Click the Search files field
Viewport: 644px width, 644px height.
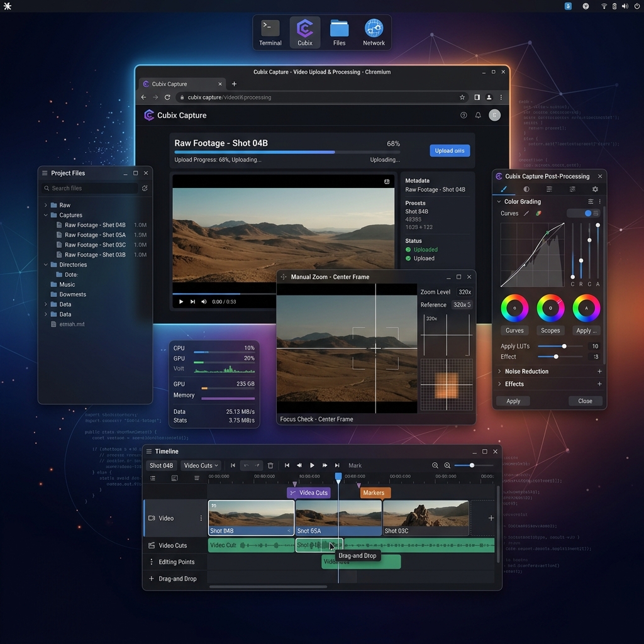pos(90,188)
